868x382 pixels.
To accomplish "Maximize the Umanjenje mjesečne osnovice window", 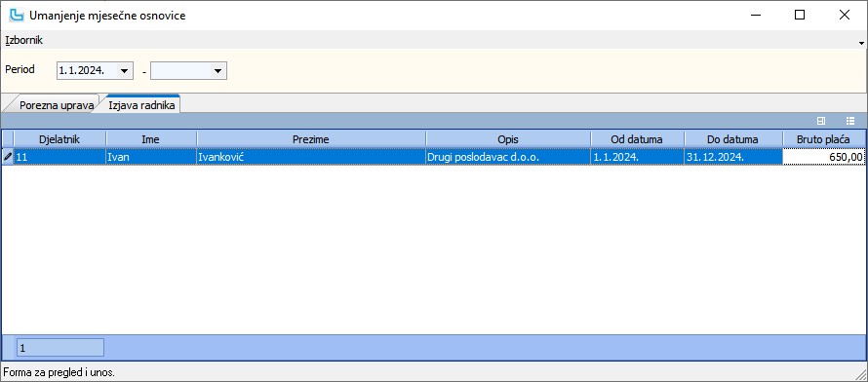I will tap(800, 15).
